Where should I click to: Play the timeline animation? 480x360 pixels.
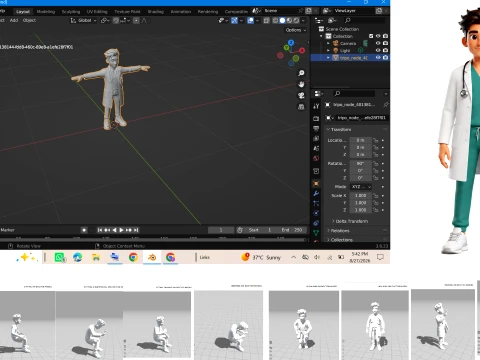tap(121, 230)
